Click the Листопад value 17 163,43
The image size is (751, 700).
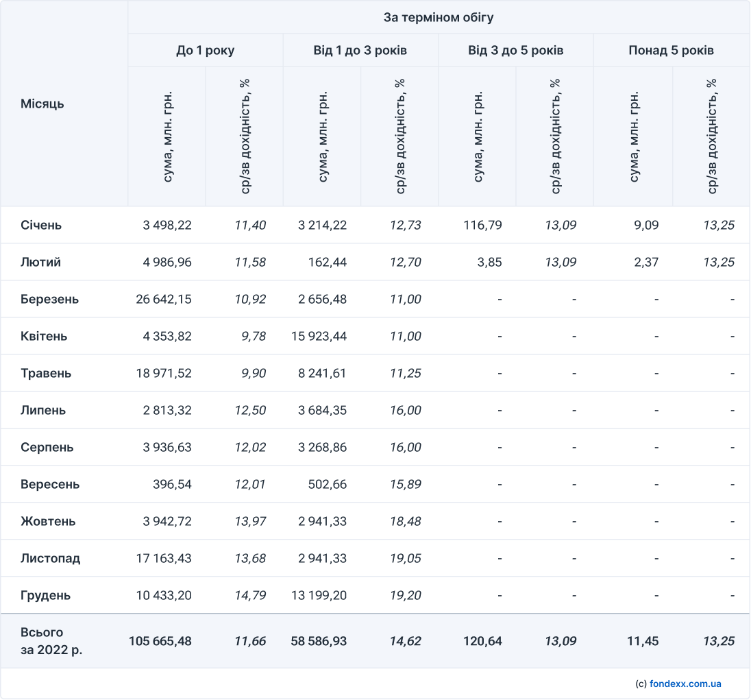pos(163,559)
